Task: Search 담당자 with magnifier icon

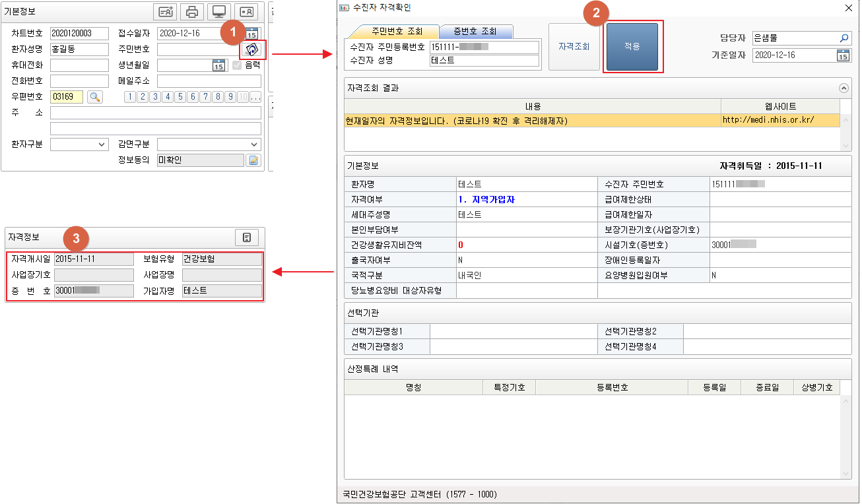Action: tap(844, 38)
